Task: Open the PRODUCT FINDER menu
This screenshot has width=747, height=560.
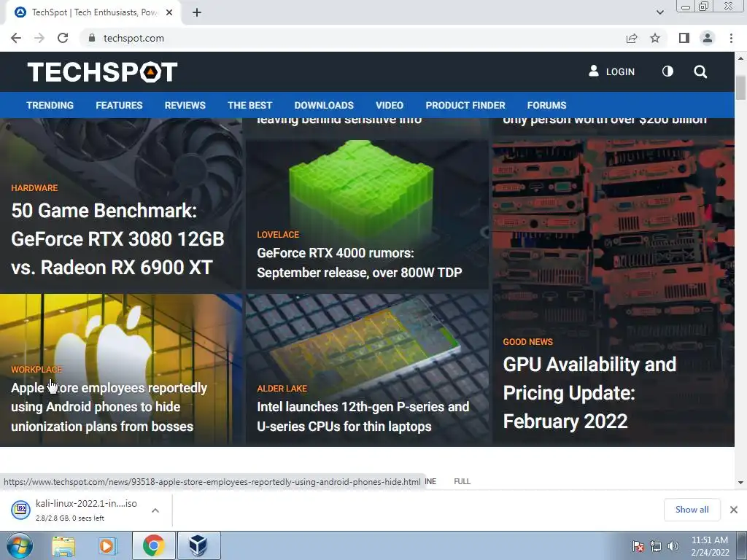Action: (x=465, y=105)
